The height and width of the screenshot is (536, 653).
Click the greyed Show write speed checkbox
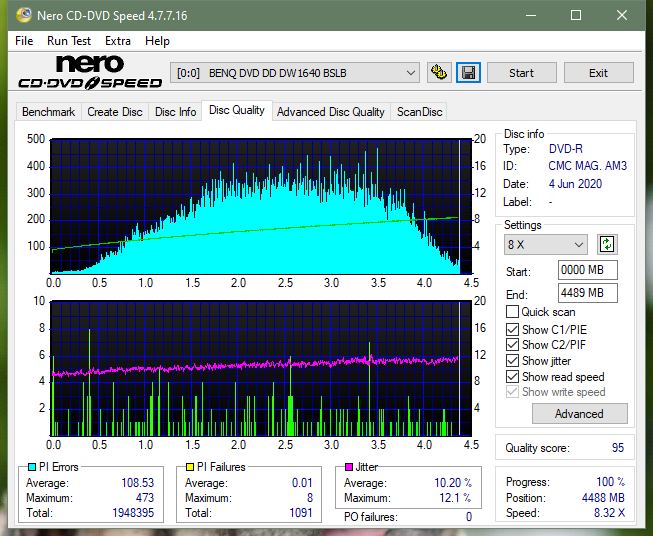click(x=512, y=392)
